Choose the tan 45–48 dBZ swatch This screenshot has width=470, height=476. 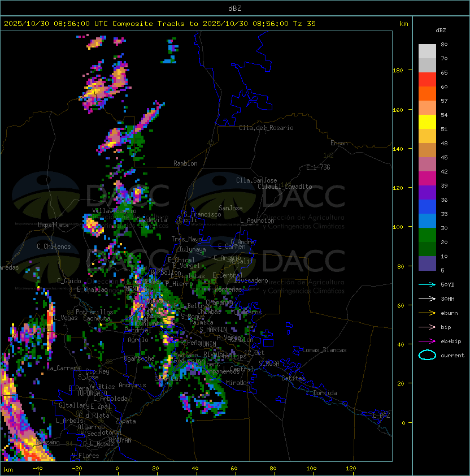pyautogui.click(x=427, y=150)
